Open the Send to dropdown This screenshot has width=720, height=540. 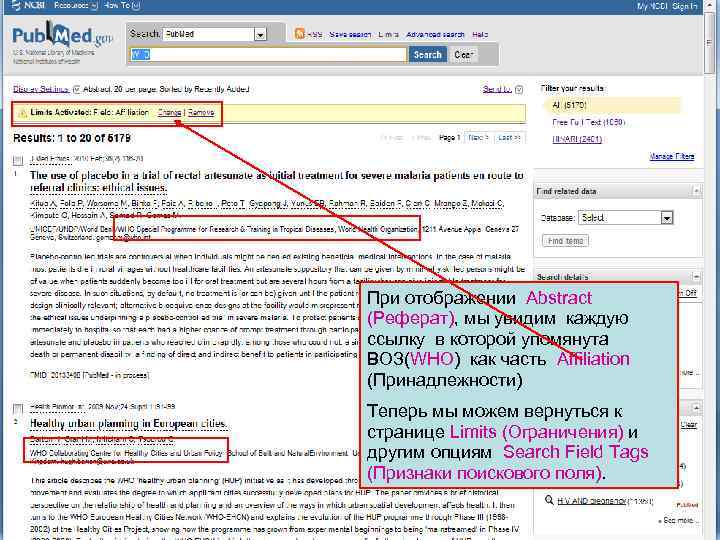502,89
